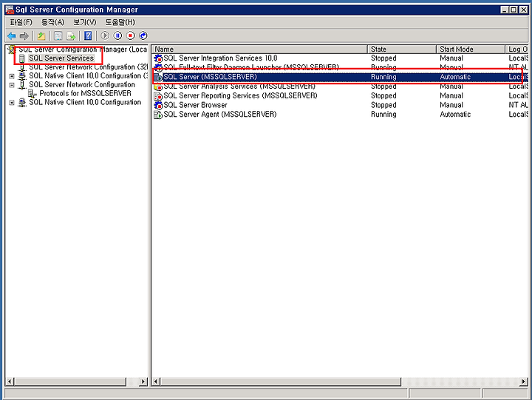Image resolution: width=532 pixels, height=400 pixels.
Task: Click the SQL Server Reporting Services icon
Action: 158,96
